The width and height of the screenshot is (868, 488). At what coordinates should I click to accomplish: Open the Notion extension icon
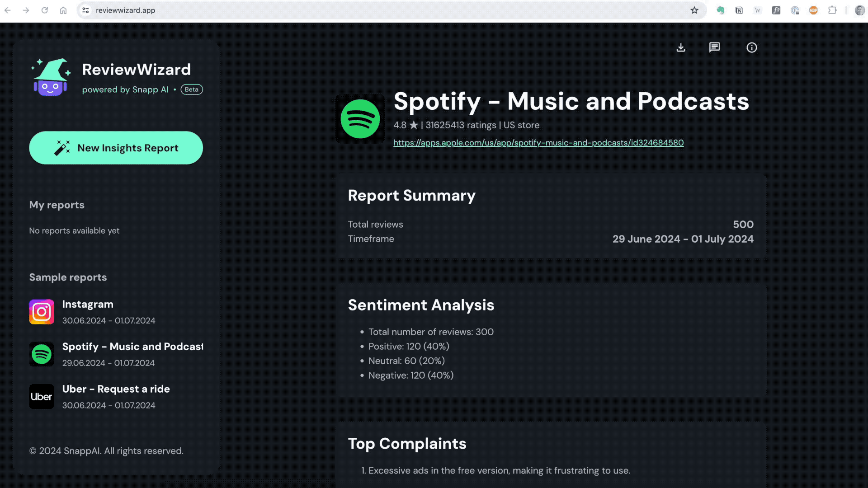(x=739, y=10)
